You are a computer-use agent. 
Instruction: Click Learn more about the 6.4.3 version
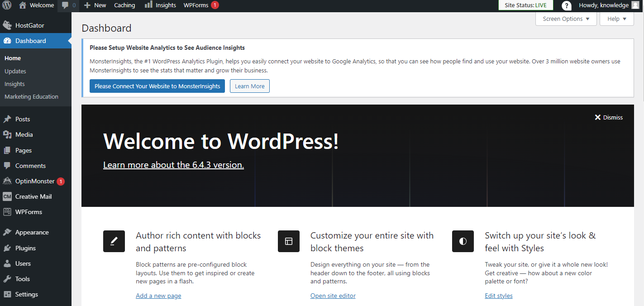(x=173, y=165)
